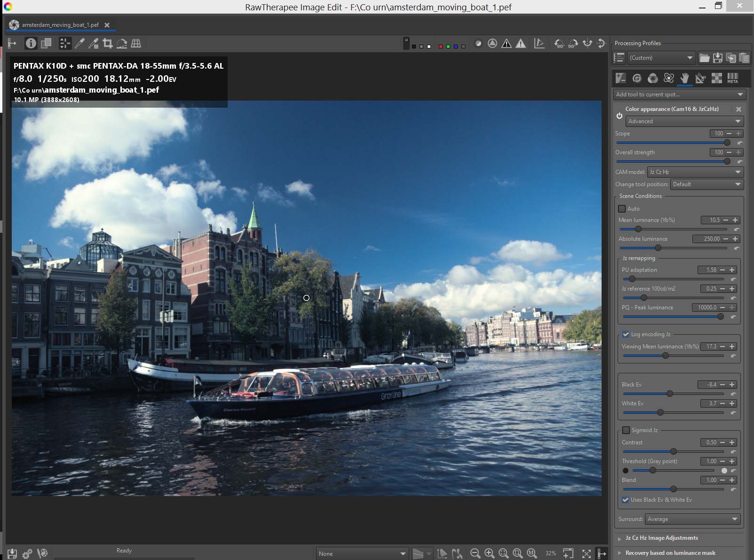Screen dimensions: 754x560
Task: Remove the Color appearance tool with X
Action: click(738, 109)
